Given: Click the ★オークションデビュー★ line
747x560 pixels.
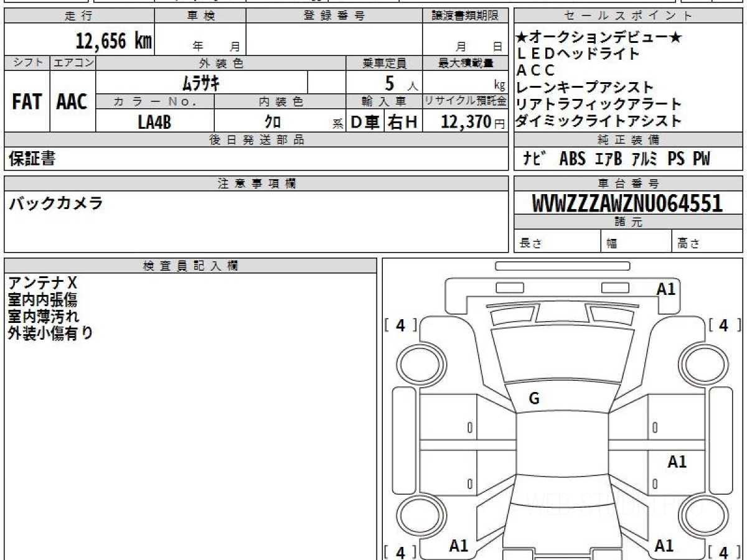Looking at the screenshot, I should coord(599,38).
